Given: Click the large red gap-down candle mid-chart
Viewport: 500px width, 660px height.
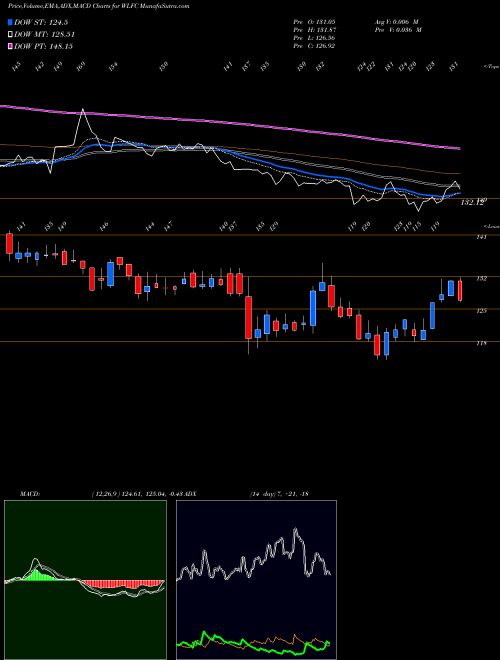Looking at the screenshot, I should pos(248,317).
